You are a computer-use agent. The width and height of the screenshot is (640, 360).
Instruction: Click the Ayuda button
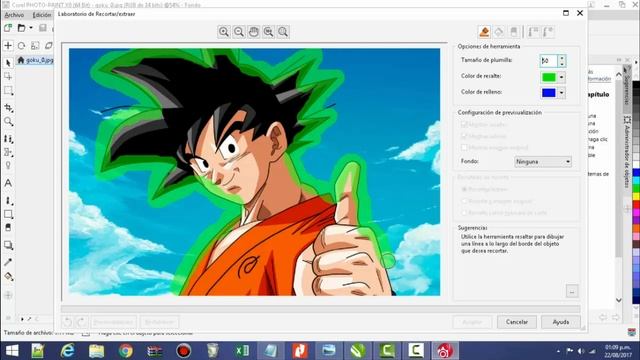coord(561,322)
